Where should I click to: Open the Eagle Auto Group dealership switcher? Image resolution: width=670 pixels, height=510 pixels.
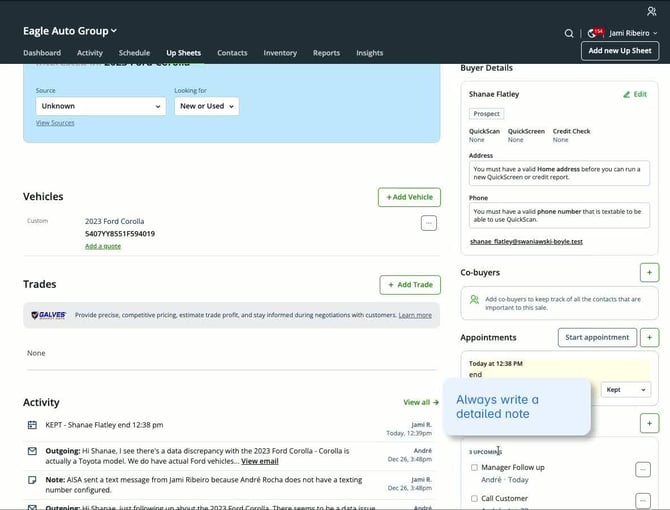[70, 31]
